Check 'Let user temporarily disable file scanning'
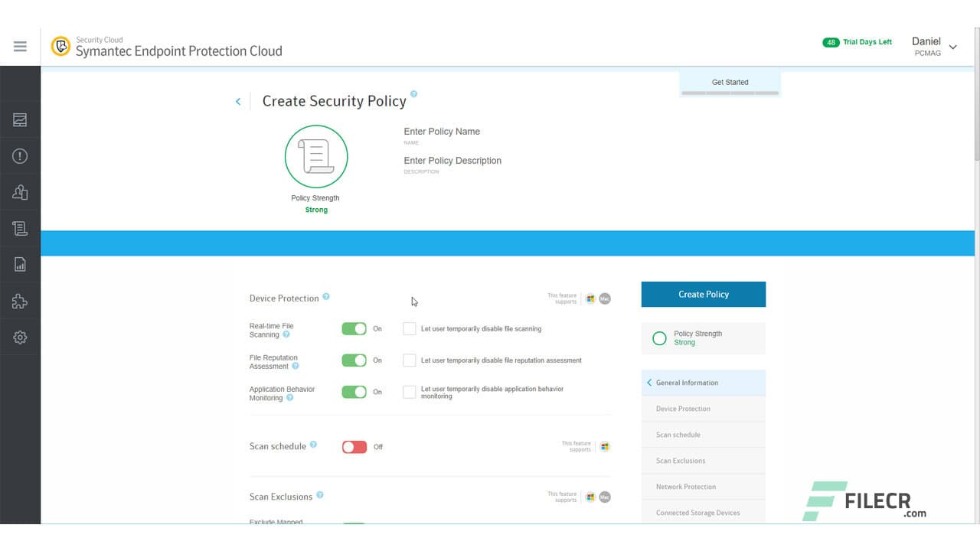The width and height of the screenshot is (980, 551). (410, 328)
